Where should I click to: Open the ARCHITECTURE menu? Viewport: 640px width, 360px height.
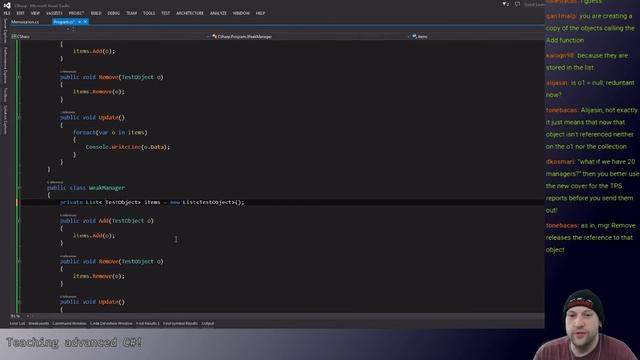pos(190,13)
